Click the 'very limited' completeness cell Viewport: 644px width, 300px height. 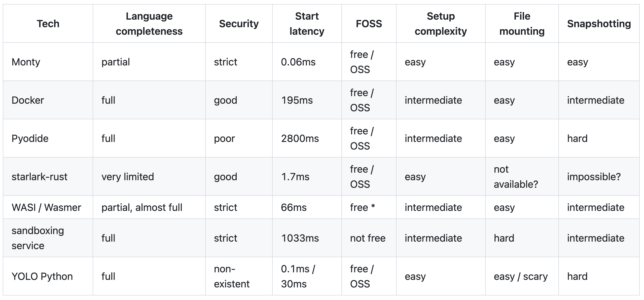point(128,177)
